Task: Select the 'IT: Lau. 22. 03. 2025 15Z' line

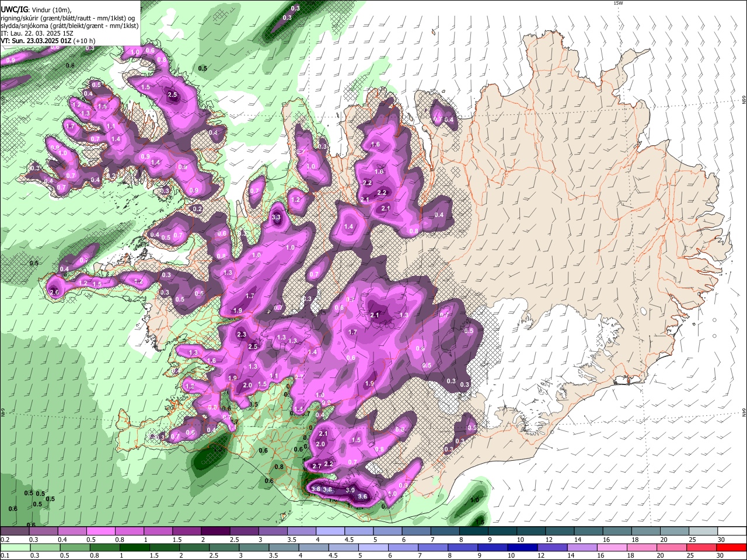Action: [x=37, y=34]
